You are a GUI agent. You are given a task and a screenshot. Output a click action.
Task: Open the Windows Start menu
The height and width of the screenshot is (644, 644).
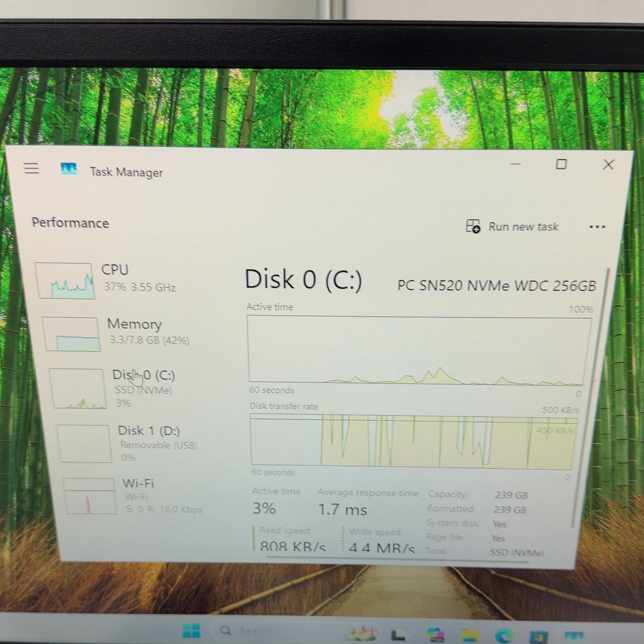point(191,631)
